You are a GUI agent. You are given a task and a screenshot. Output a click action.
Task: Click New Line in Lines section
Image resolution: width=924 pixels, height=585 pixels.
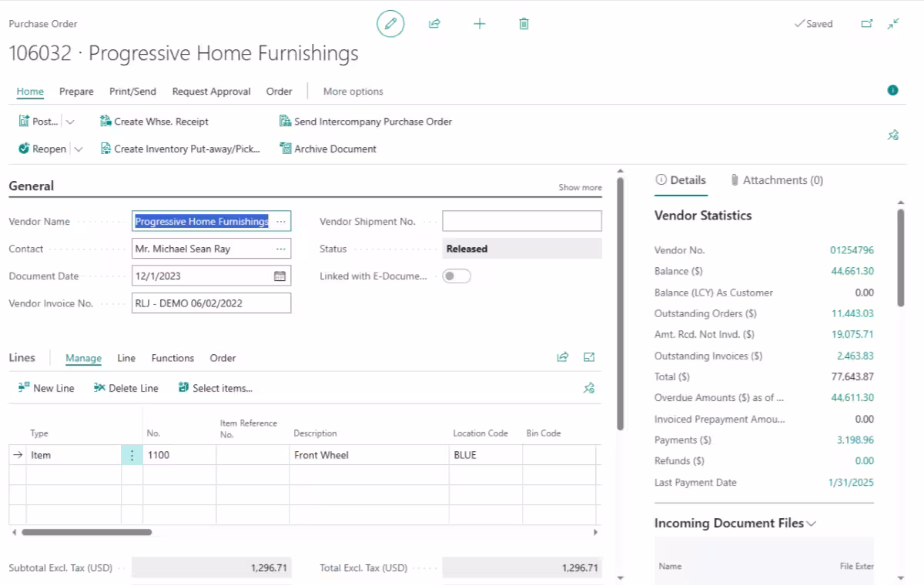tap(46, 388)
